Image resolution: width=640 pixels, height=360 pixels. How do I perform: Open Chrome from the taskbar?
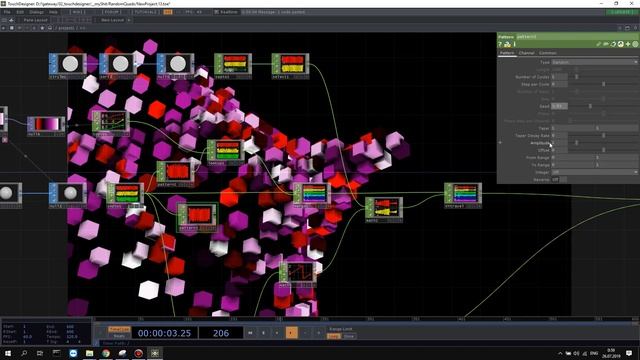point(106,353)
